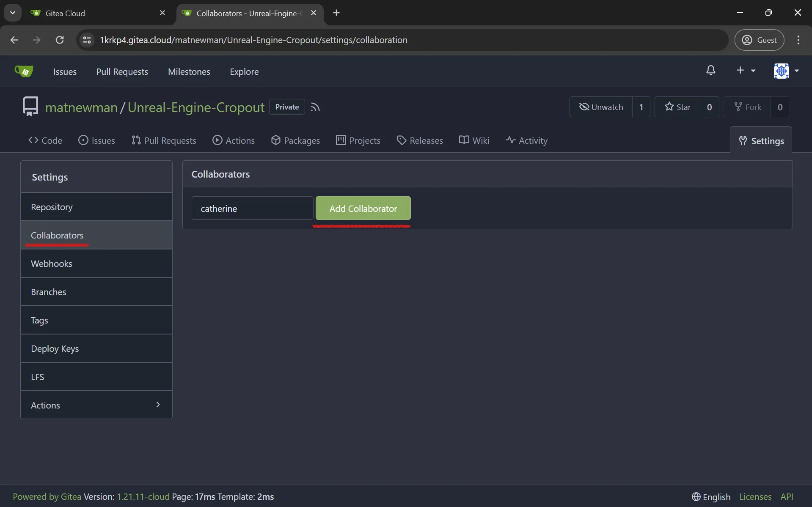Viewport: 812px width, 507px height.
Task: Open site information icon in address bar
Action: click(87, 40)
